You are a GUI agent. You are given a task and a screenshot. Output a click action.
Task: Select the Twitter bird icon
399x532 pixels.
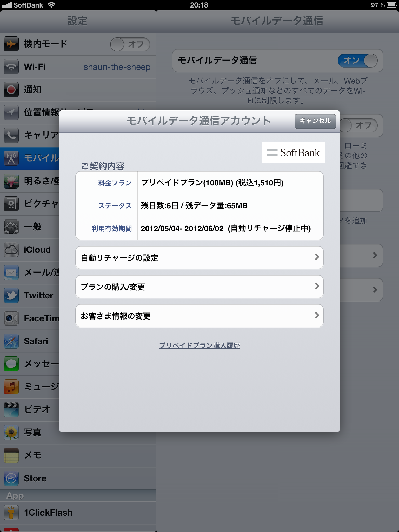coord(11,295)
